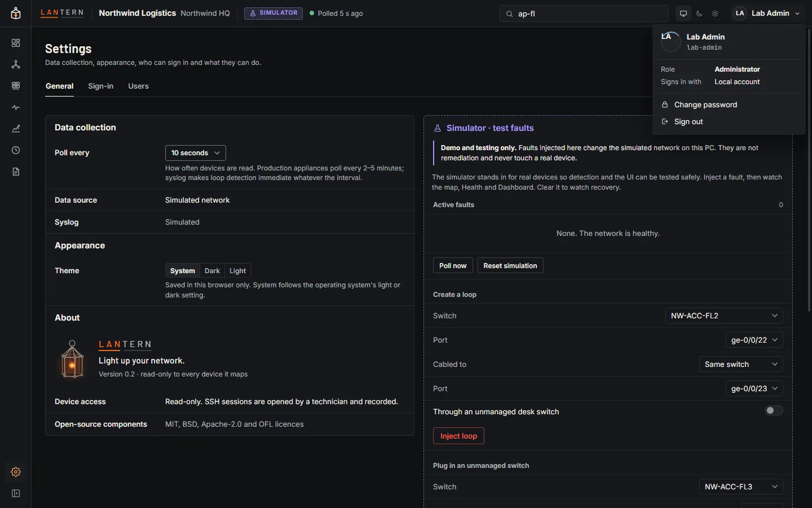Open the ge-0/0/22 port dropdown
Image resolution: width=812 pixels, height=508 pixels.
pos(754,340)
